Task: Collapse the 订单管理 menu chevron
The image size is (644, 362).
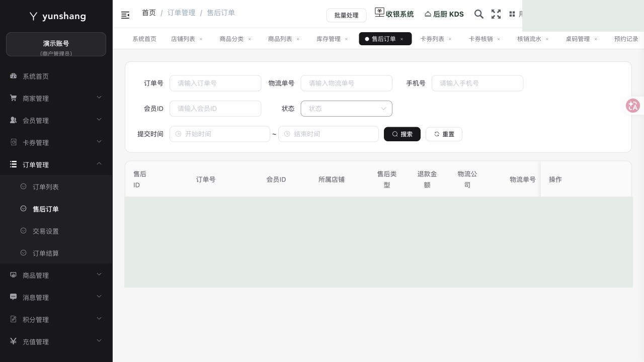Action: (99, 163)
